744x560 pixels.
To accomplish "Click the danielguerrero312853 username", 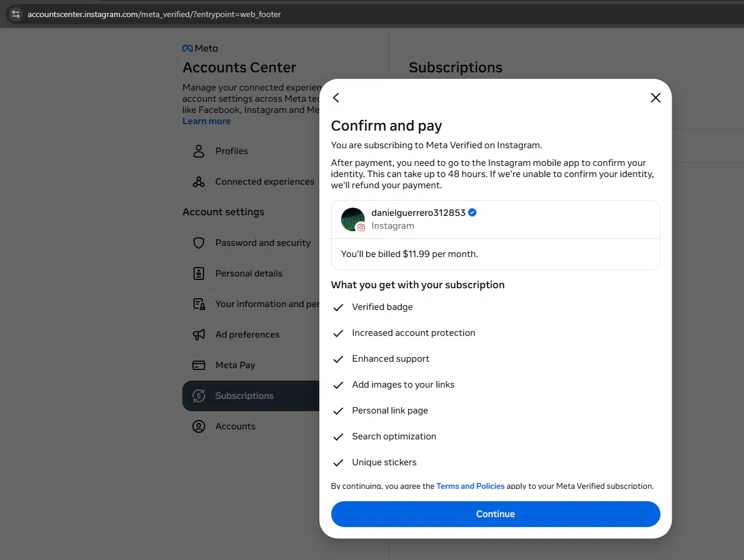I will 418,212.
